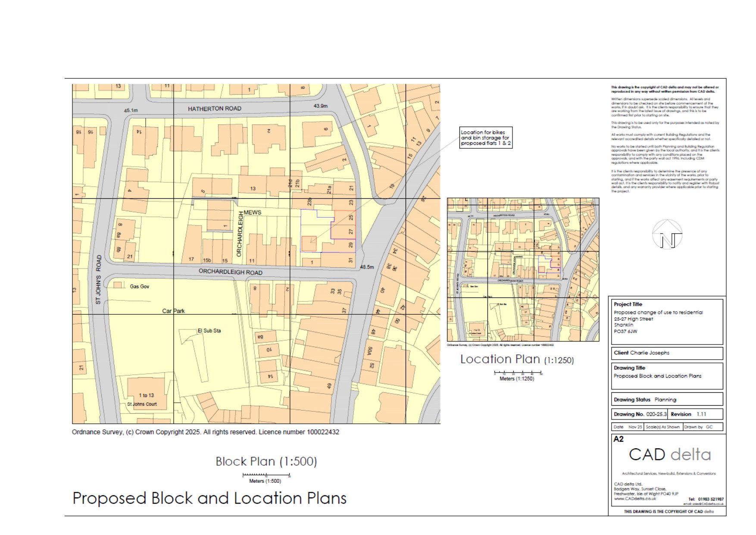This screenshot has height=535, width=756.
Task: Click the Drawing No. 020-25.3 box
Action: point(640,414)
